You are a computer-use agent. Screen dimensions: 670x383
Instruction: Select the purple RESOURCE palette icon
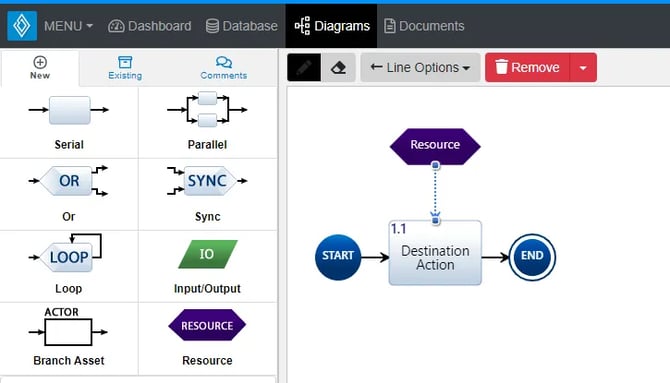(207, 325)
